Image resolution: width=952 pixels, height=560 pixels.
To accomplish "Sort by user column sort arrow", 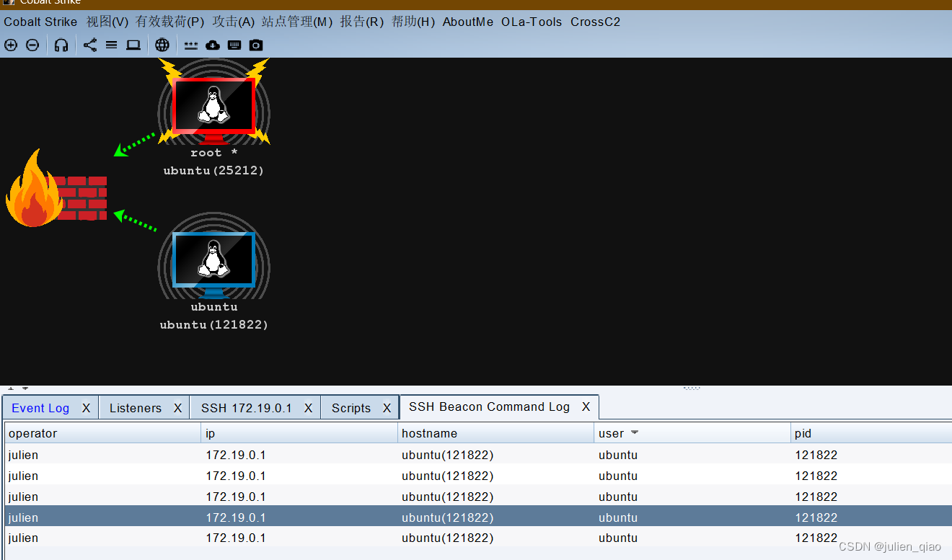I will point(635,433).
